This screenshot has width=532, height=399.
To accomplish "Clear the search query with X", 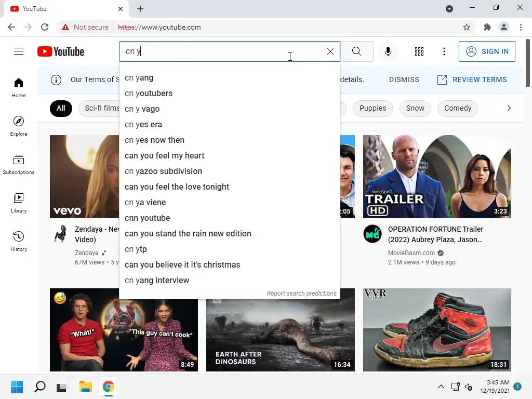I will coord(330,51).
